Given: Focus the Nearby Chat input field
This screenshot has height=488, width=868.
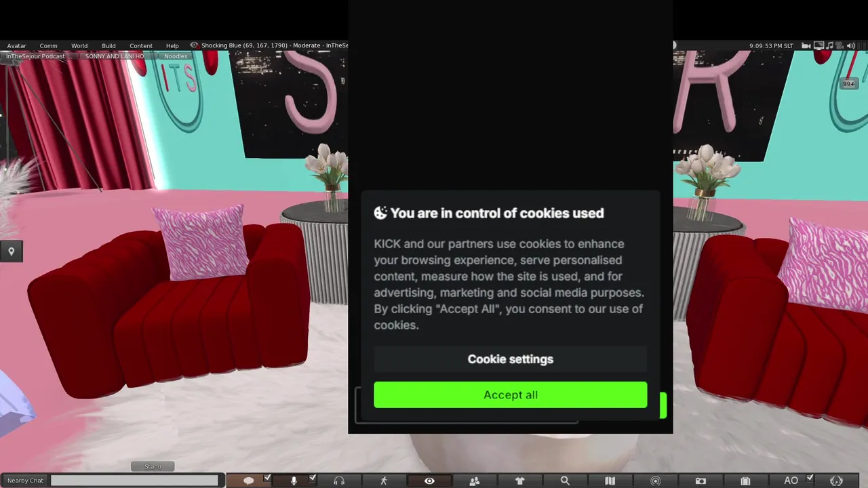Looking at the screenshot, I should tap(134, 481).
